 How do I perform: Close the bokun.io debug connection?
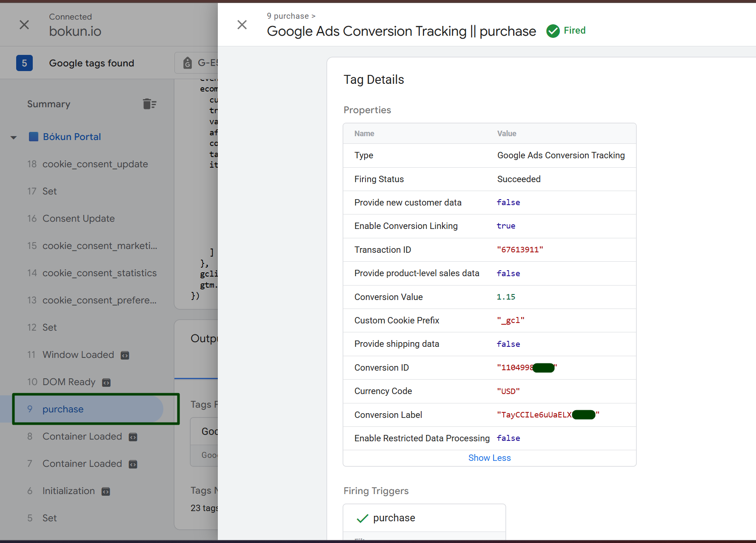[24, 25]
